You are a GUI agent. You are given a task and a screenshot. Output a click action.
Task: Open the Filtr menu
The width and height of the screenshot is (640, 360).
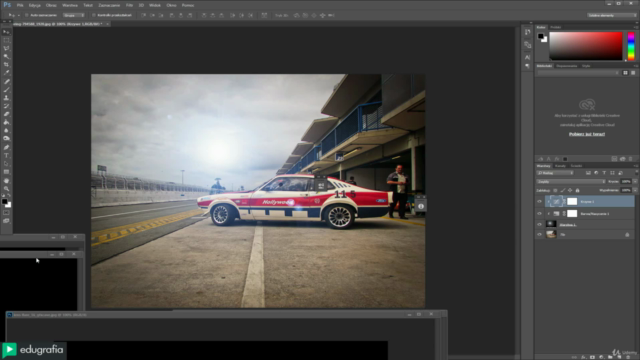click(x=129, y=5)
